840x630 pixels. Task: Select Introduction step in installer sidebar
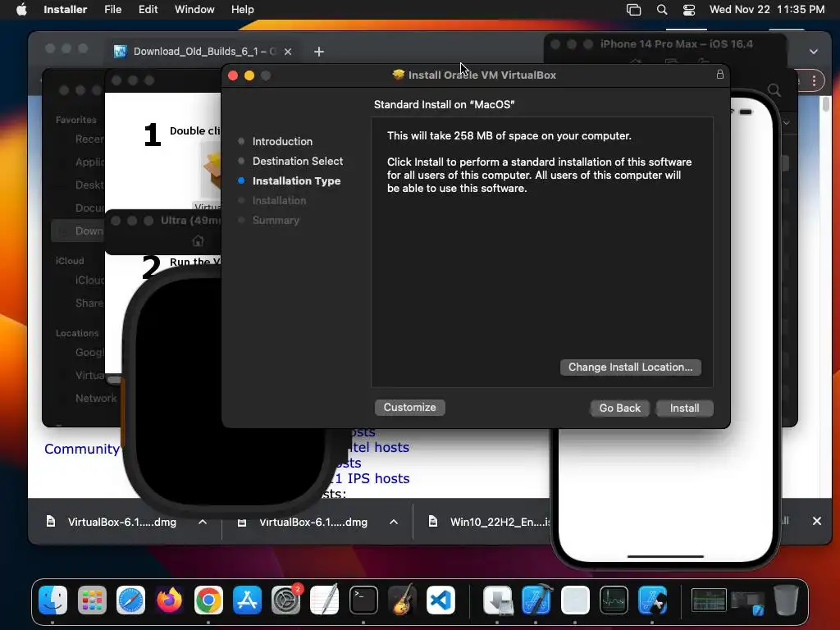click(282, 141)
